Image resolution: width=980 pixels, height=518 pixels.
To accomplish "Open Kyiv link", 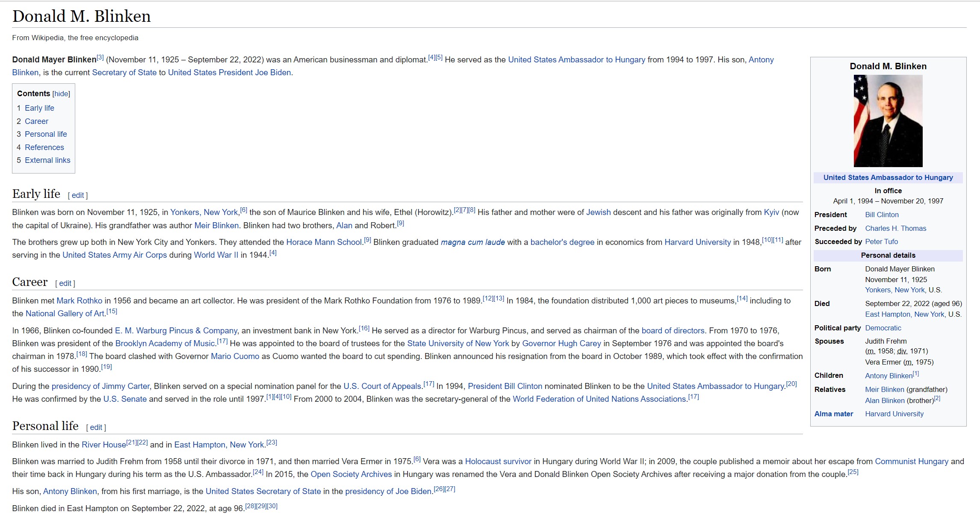I will 771,212.
